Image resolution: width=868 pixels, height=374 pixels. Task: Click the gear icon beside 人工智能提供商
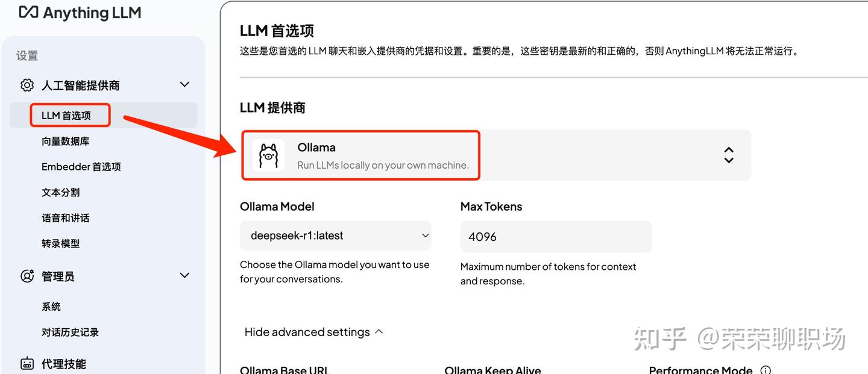tap(27, 84)
